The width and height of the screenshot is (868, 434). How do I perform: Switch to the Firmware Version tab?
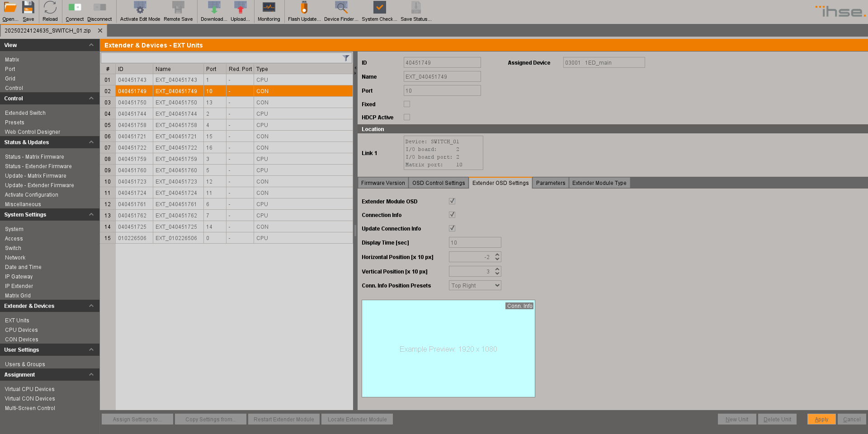(383, 183)
